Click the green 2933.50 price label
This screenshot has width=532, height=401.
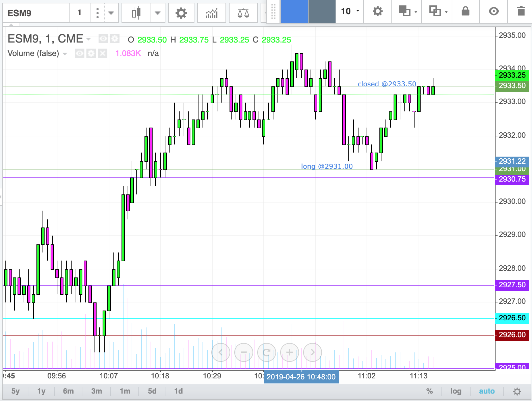click(x=512, y=86)
